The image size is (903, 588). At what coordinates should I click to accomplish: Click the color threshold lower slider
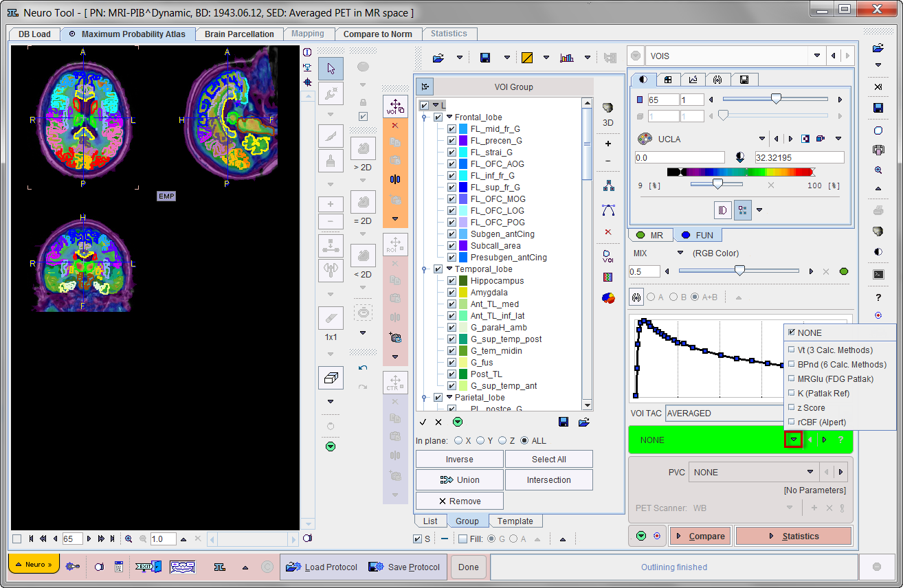pos(717,184)
